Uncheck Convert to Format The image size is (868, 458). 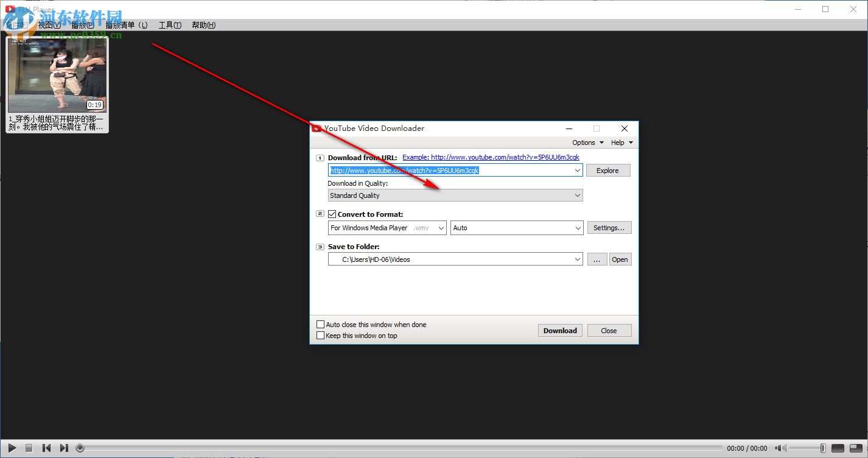tap(332, 214)
